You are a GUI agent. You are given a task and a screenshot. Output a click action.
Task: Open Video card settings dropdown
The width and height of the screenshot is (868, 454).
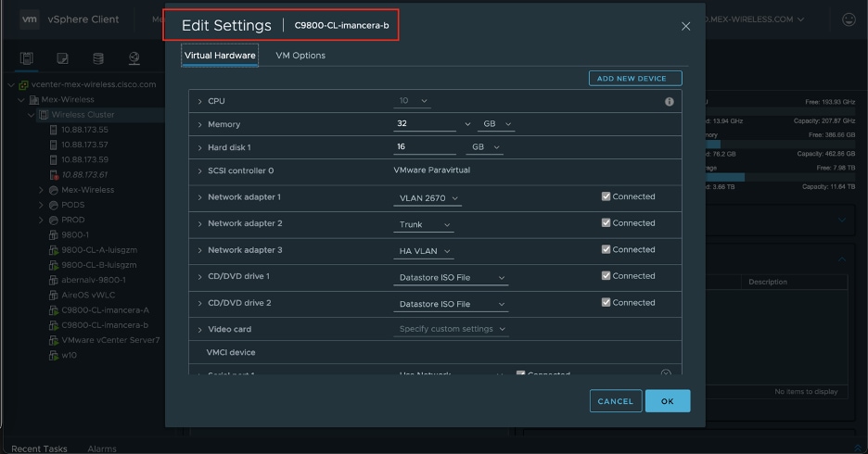[451, 329]
